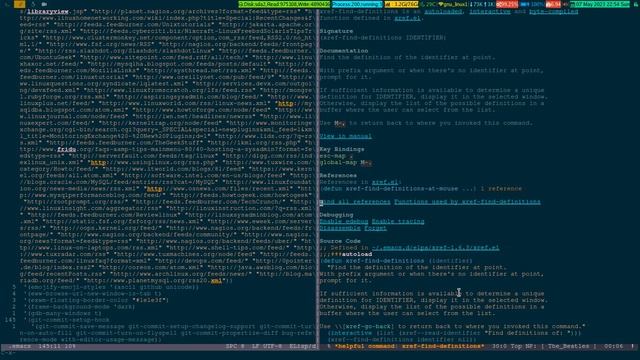
Task: Open the 'View in manual' link
Action: (x=345, y=136)
